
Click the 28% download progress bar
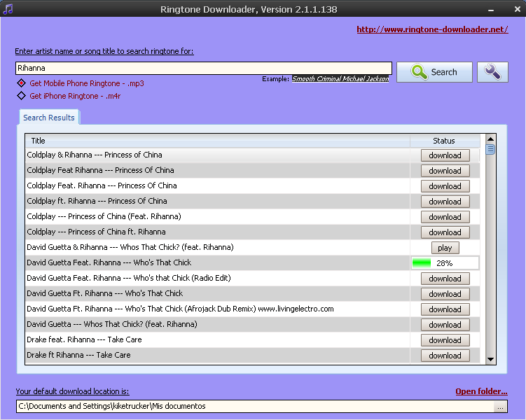point(445,263)
